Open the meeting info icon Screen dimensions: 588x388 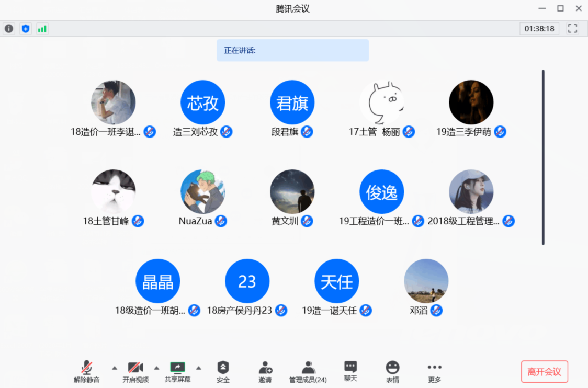point(9,28)
